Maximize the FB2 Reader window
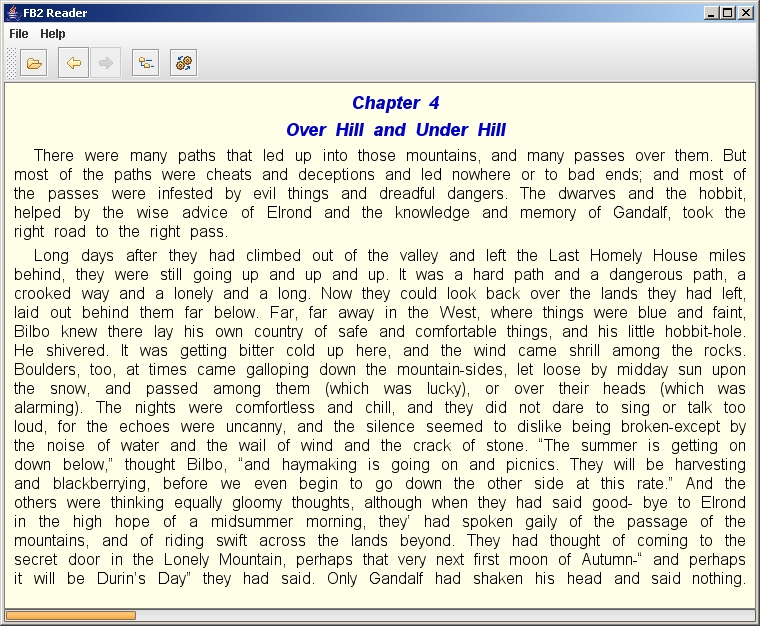 (728, 13)
